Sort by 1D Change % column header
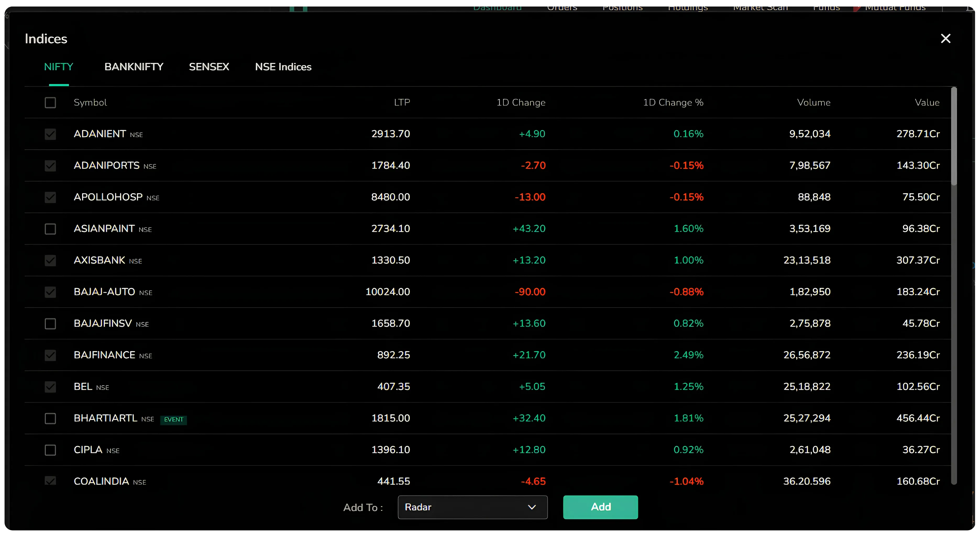This screenshot has width=980, height=536. coord(673,103)
